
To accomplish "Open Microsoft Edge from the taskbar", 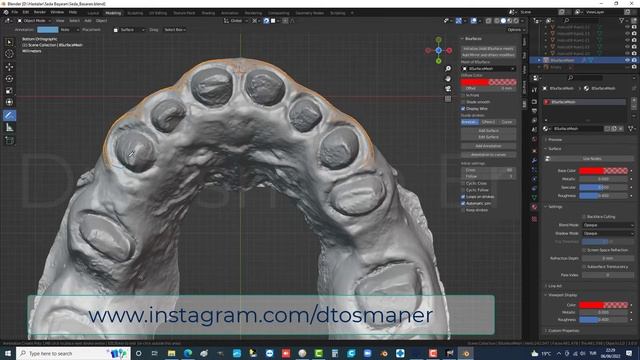I will 188,353.
